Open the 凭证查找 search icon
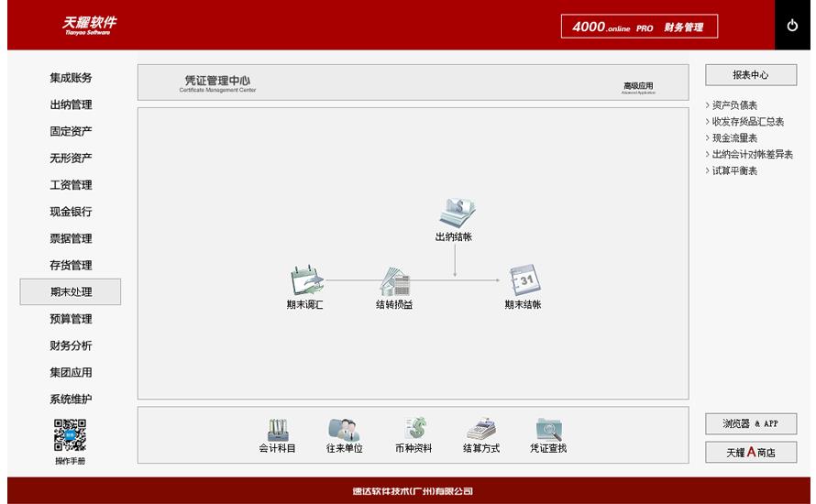 pyautogui.click(x=548, y=429)
